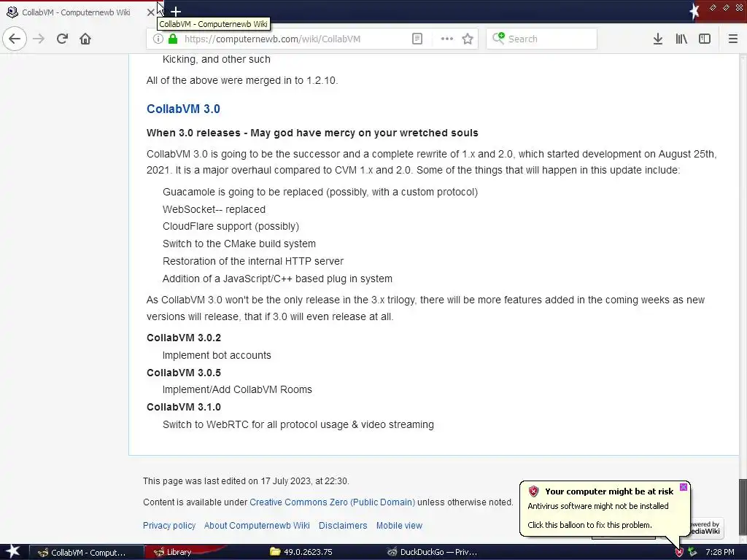Click the white star icon in title bar
Image resolution: width=747 pixels, height=560 pixels.
coord(694,10)
